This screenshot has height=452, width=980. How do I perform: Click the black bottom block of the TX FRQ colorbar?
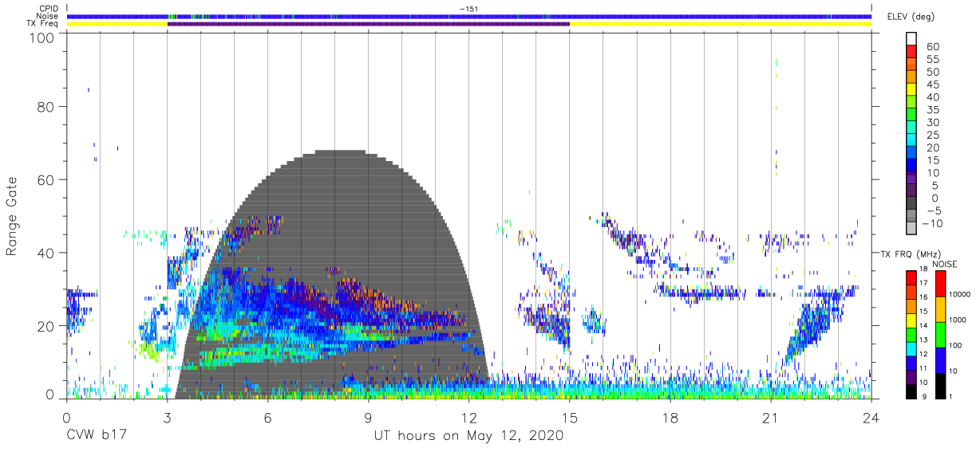tap(911, 390)
